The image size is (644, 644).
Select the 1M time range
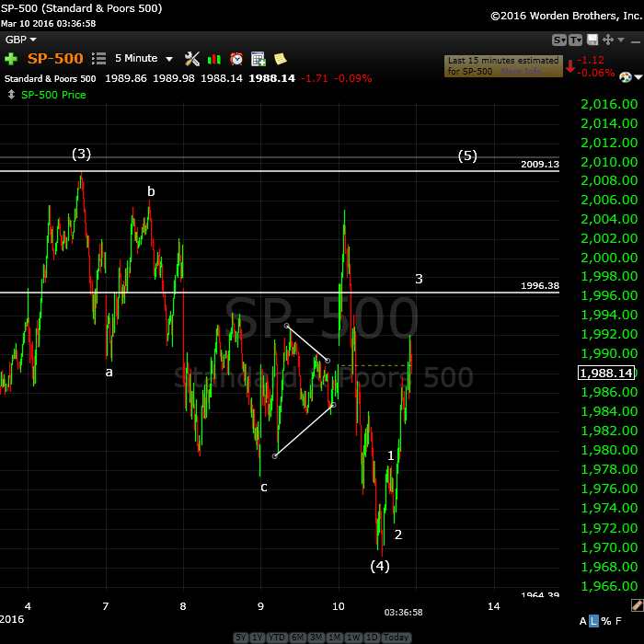pos(334,638)
